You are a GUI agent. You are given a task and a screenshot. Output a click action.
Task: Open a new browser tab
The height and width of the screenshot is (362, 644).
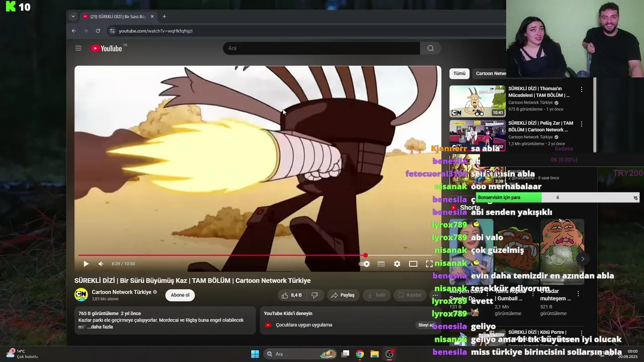point(164,17)
